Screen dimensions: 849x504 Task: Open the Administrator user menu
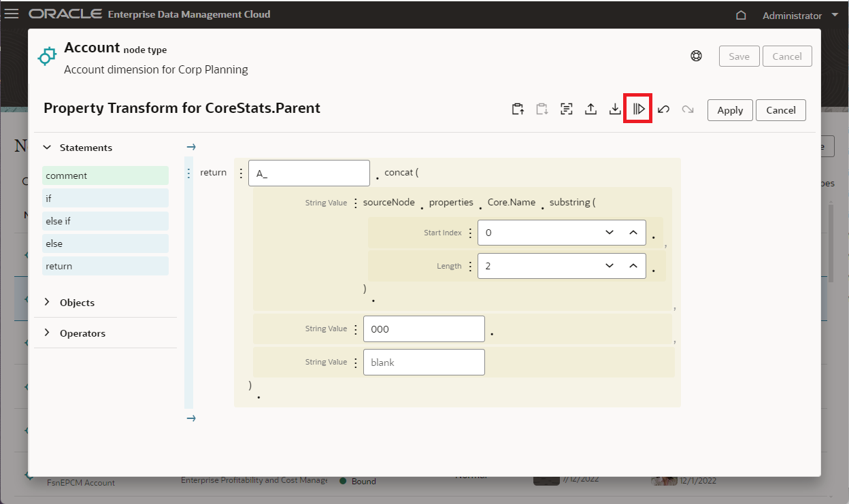tap(801, 15)
